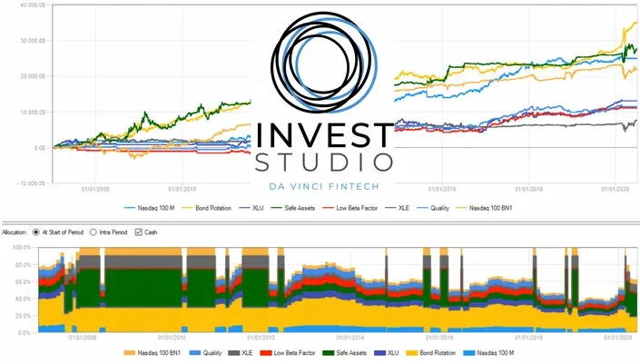Select the At Start of Period radio button

(36, 232)
